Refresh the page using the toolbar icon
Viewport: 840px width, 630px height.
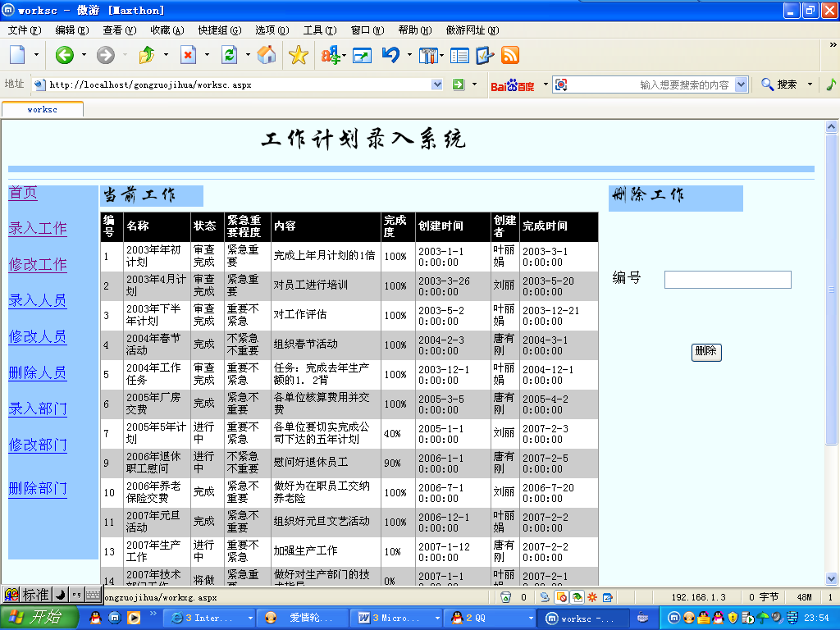tap(230, 55)
